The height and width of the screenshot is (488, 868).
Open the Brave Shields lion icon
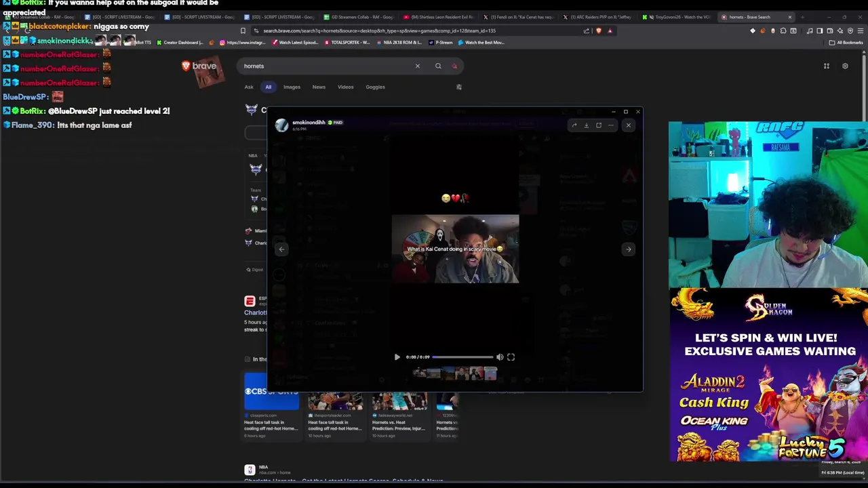point(598,30)
